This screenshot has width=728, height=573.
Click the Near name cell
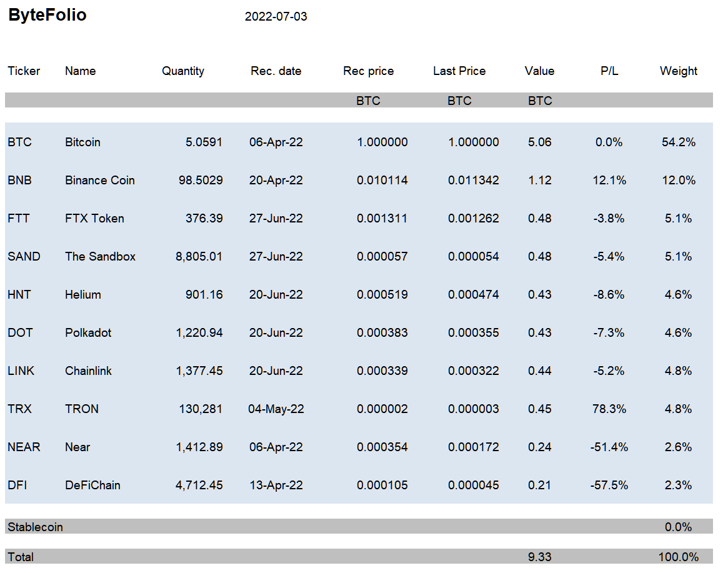pyautogui.click(x=77, y=447)
